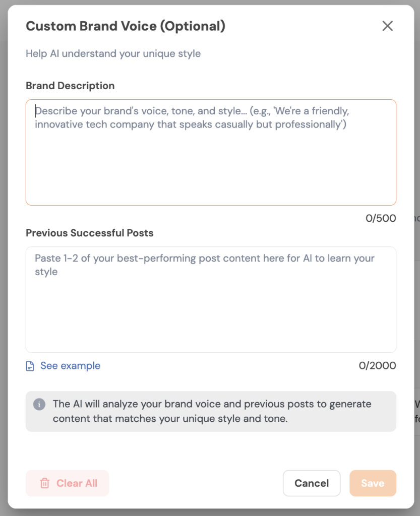
Task: Click the document icon beside See example
Action: 30,366
